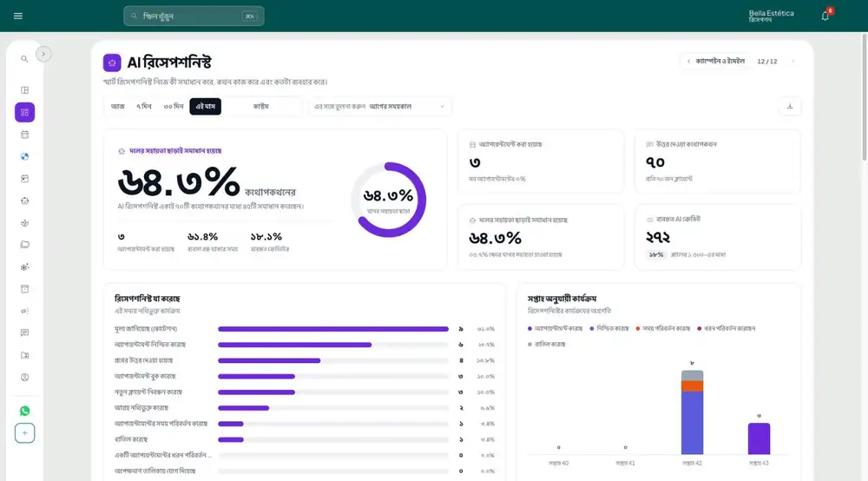Click the sidebar magnifier search icon

coord(24,59)
